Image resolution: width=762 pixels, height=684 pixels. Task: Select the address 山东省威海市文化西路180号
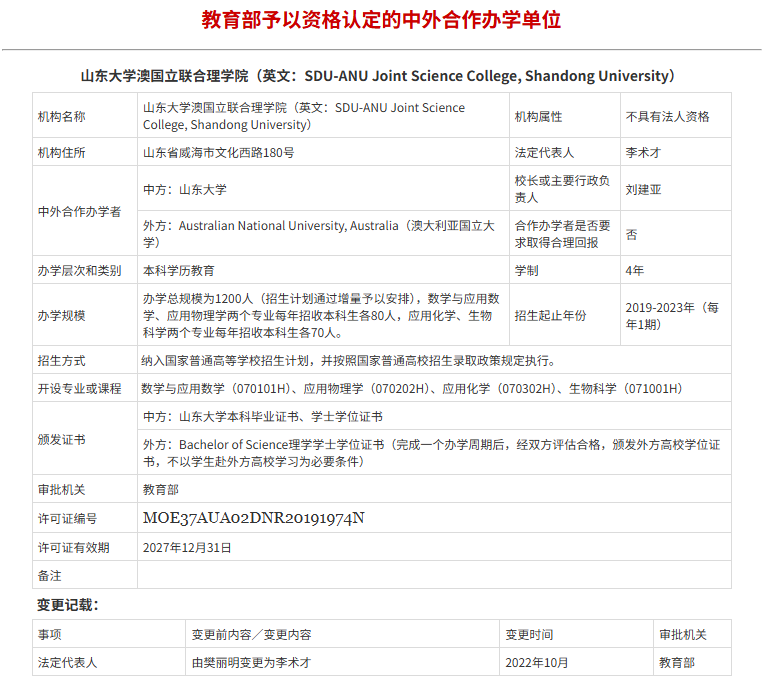pyautogui.click(x=218, y=153)
